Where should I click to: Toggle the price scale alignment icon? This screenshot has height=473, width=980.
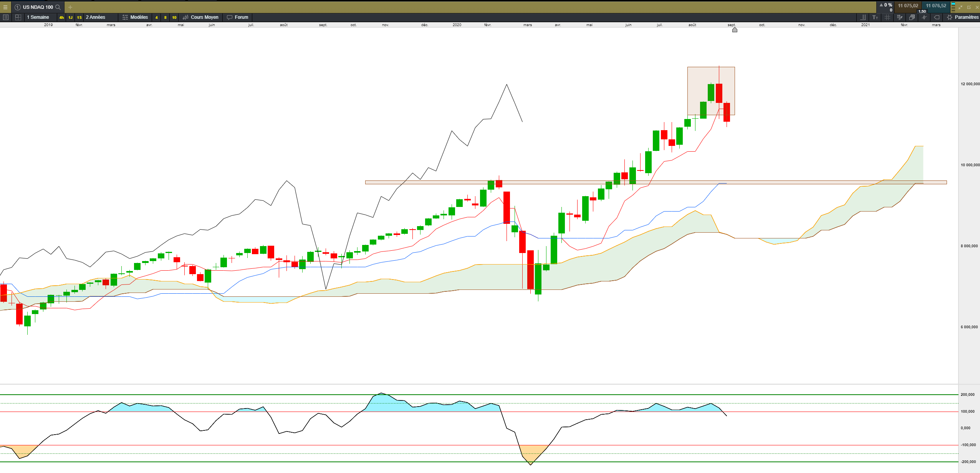[863, 17]
